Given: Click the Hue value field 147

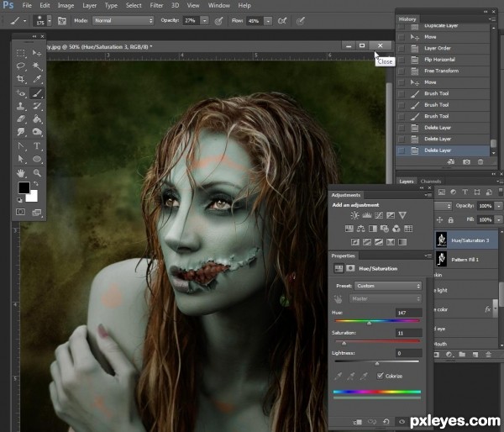Looking at the screenshot, I should pyautogui.click(x=408, y=313).
